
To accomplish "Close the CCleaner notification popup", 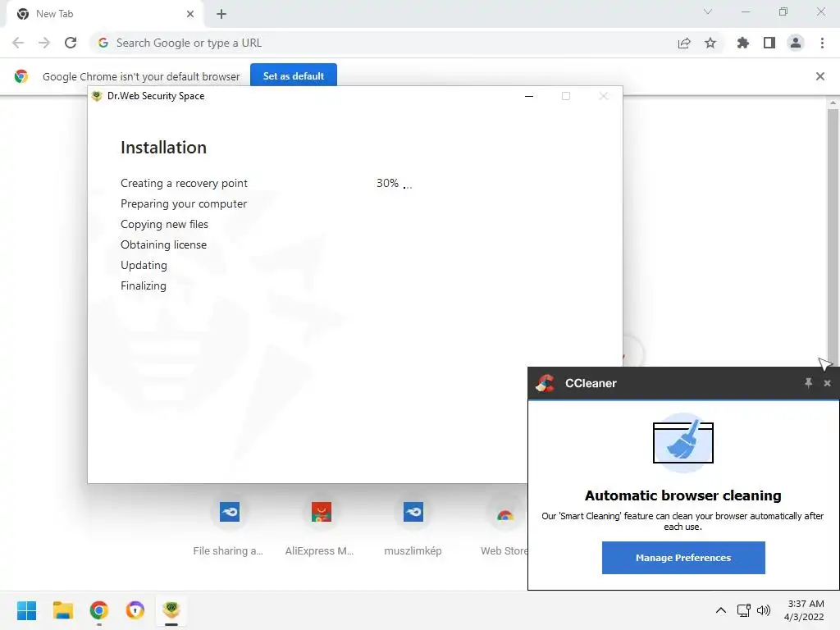I will (827, 383).
